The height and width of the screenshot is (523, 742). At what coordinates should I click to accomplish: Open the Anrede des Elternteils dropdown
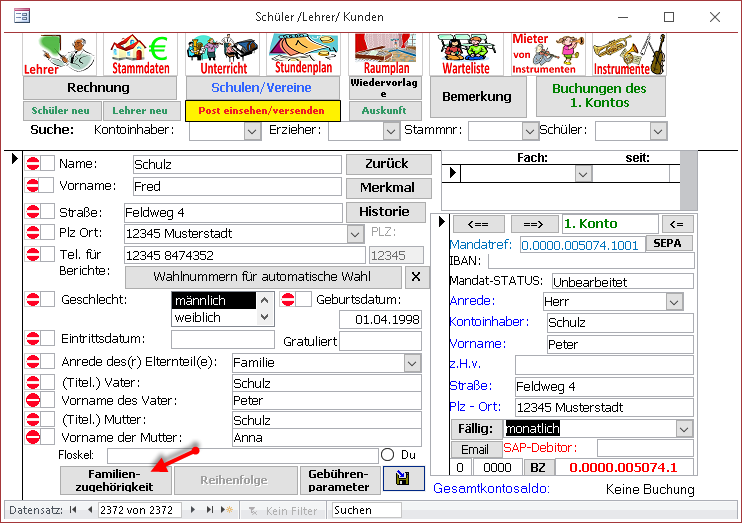click(412, 363)
